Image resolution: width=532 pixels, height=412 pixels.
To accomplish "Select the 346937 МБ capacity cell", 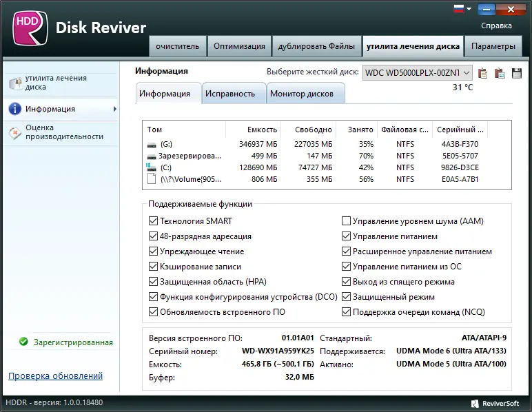I will pyautogui.click(x=258, y=144).
